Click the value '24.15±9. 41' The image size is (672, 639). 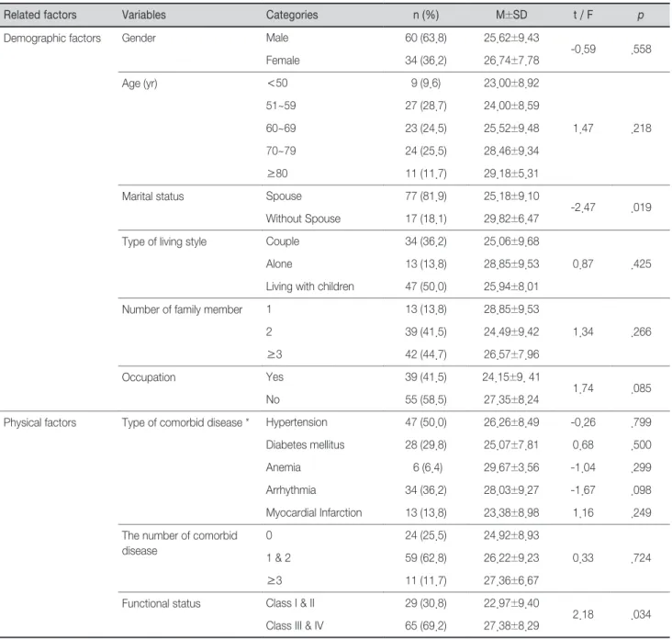point(510,377)
